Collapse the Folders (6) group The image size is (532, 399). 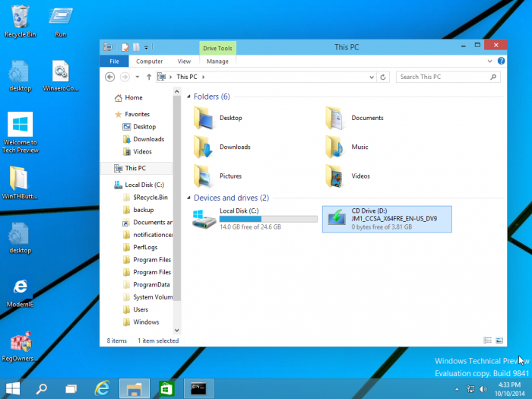pyautogui.click(x=188, y=97)
